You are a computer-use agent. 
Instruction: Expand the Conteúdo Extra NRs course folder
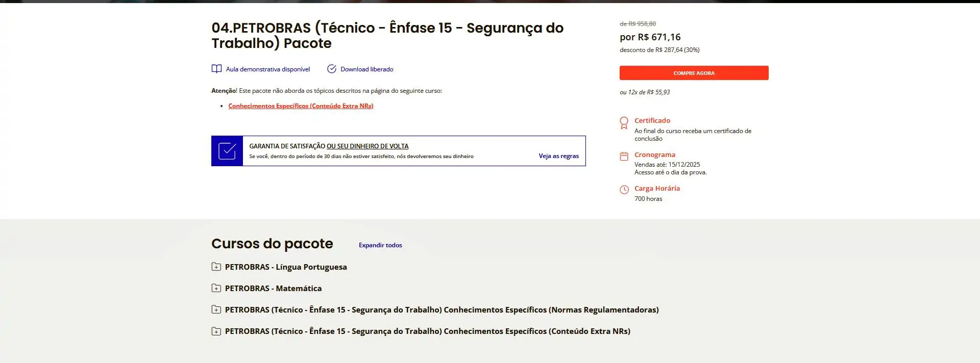click(216, 331)
